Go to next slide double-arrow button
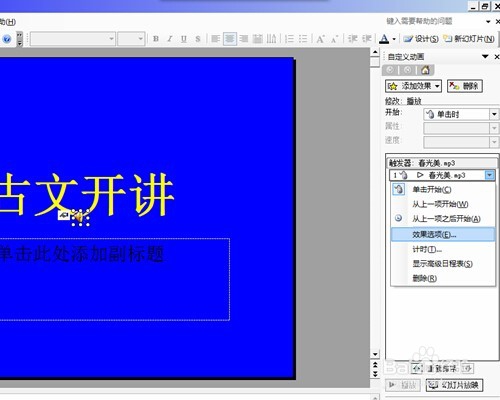The height and width of the screenshot is (400, 500). (375, 374)
